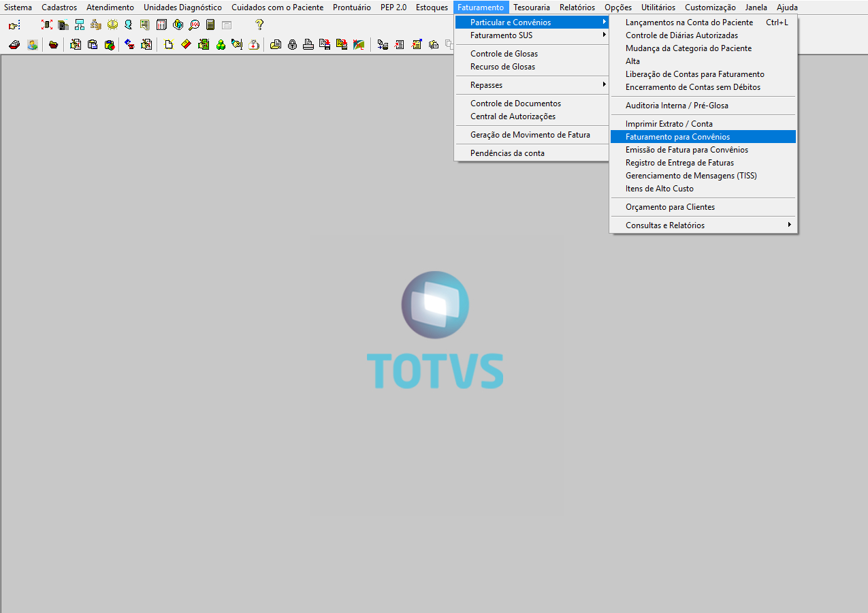Expand the Repasses submenu
The width and height of the screenshot is (868, 613).
531,85
